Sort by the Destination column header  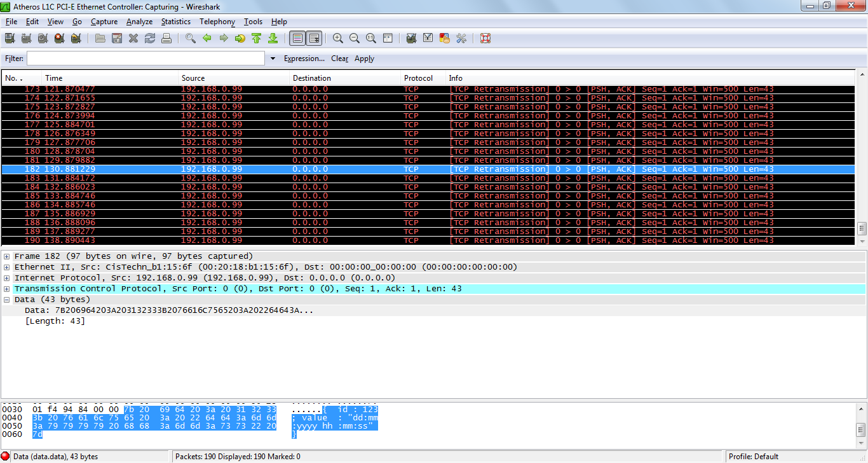tap(345, 78)
